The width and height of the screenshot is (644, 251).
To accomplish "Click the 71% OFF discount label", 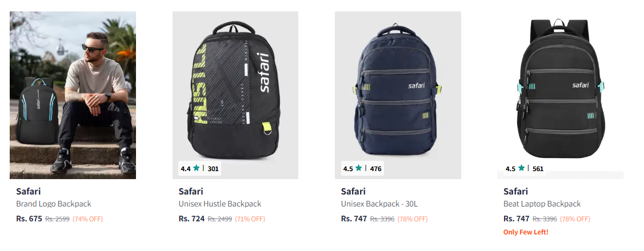I will [x=250, y=218].
